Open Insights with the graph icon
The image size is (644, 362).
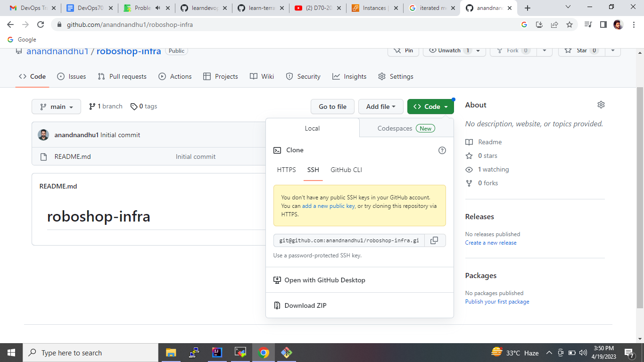coord(336,76)
